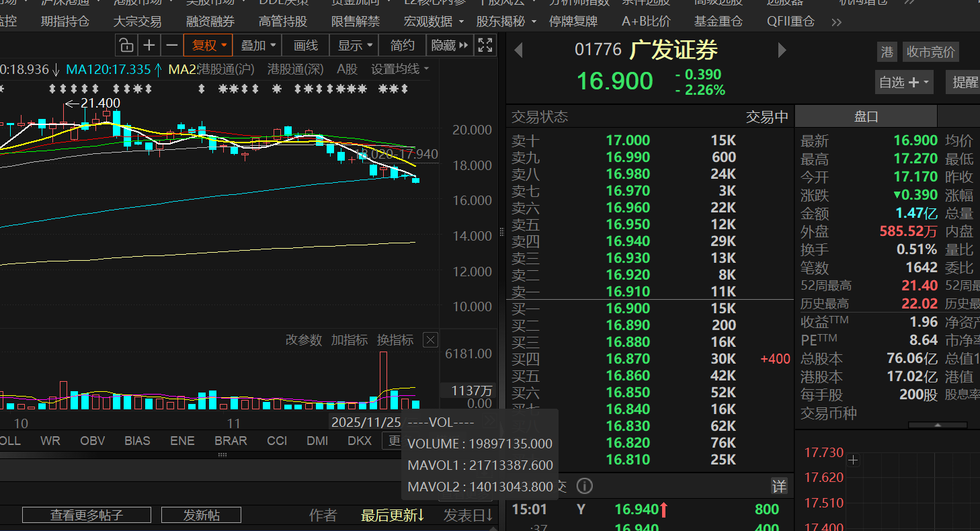980x531 pixels.
Task: Sort posts by 最后更新
Action: pos(393,516)
